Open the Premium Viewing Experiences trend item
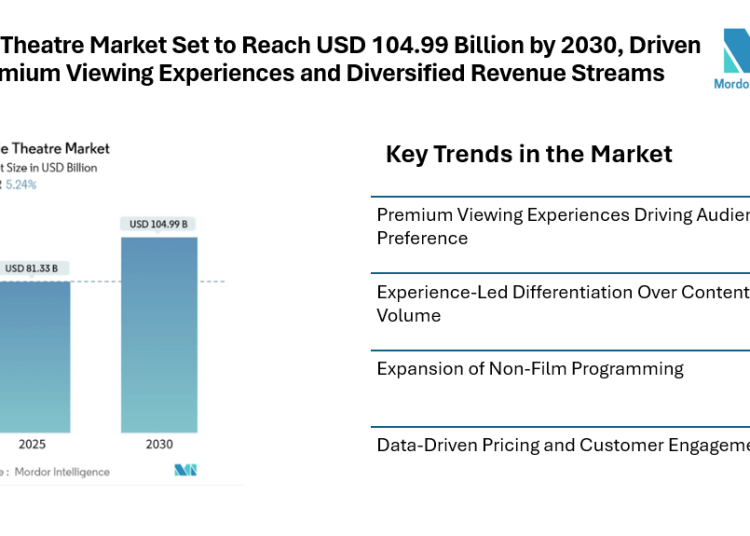The image size is (750, 536). (562, 226)
